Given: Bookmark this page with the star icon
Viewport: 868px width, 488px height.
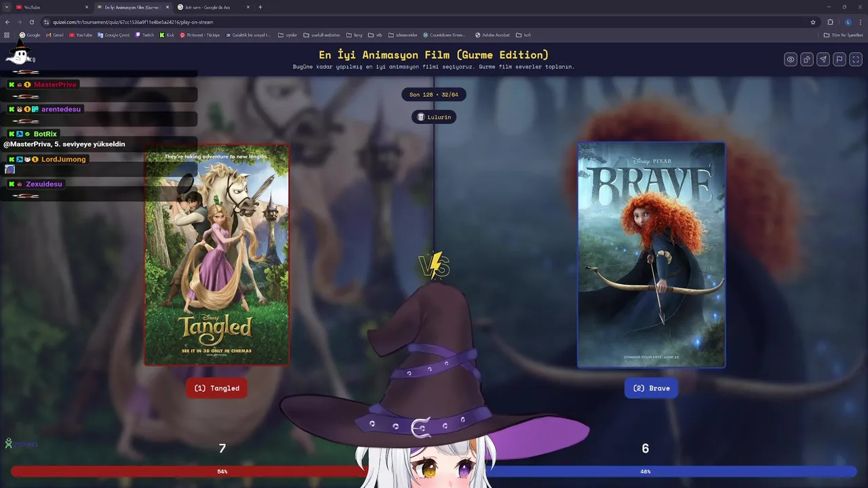Looking at the screenshot, I should 813,22.
